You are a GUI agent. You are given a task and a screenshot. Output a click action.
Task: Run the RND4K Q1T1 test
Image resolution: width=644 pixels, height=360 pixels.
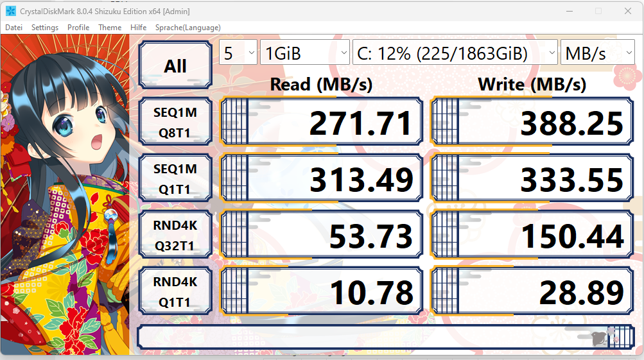(175, 291)
